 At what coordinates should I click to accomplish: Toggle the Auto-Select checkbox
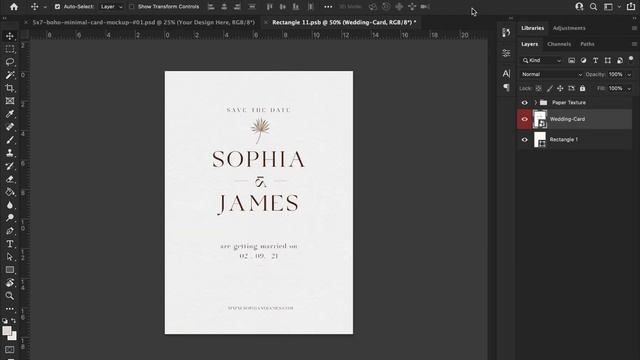click(x=57, y=7)
